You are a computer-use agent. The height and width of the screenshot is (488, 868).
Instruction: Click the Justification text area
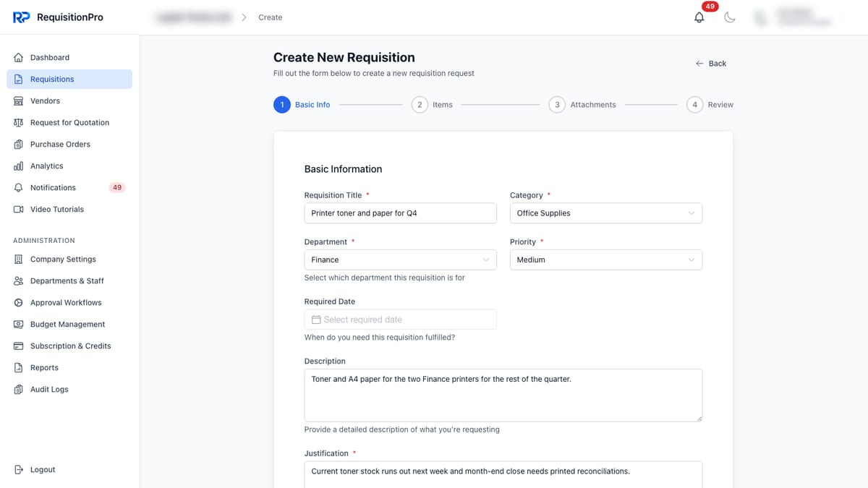tap(503, 475)
